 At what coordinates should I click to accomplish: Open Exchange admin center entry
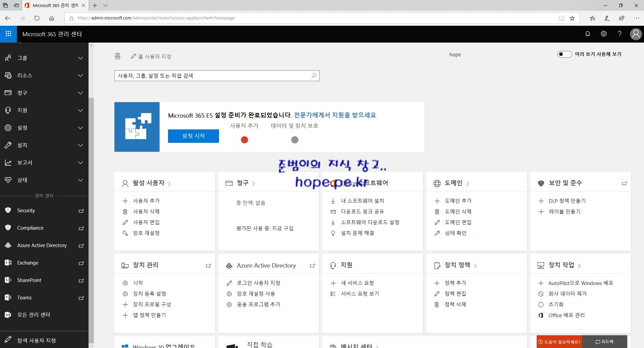tap(44, 263)
